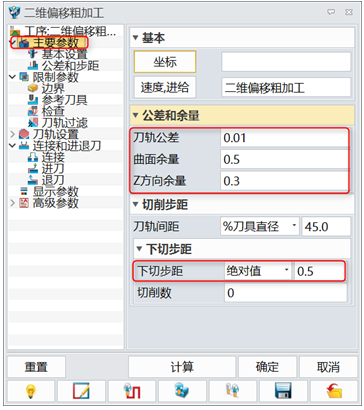Click the icon beside 限制参数
The width and height of the screenshot is (364, 410).
24,77
